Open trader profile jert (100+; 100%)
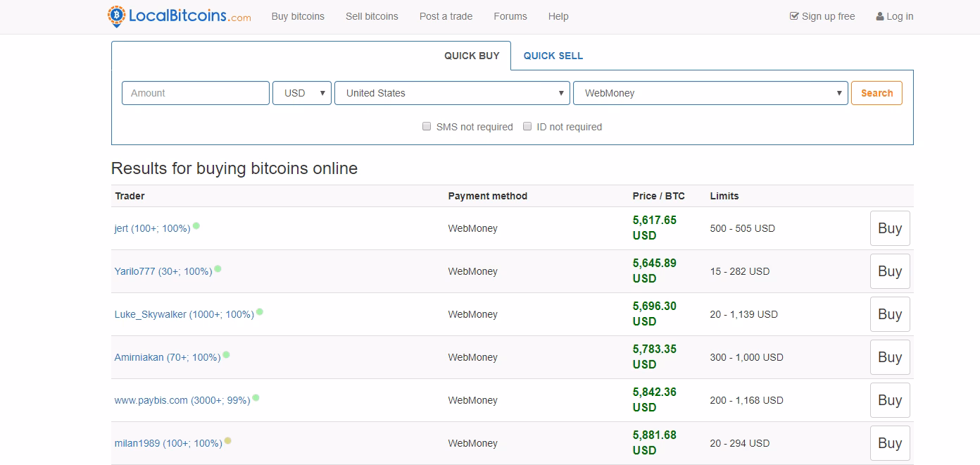This screenshot has width=980, height=465. point(152,228)
